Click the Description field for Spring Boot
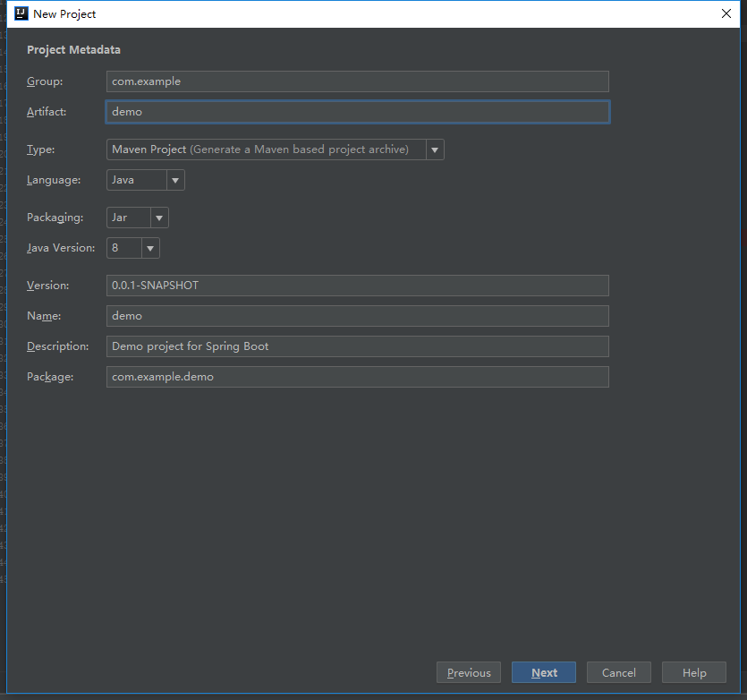This screenshot has height=700, width=747. tap(357, 346)
